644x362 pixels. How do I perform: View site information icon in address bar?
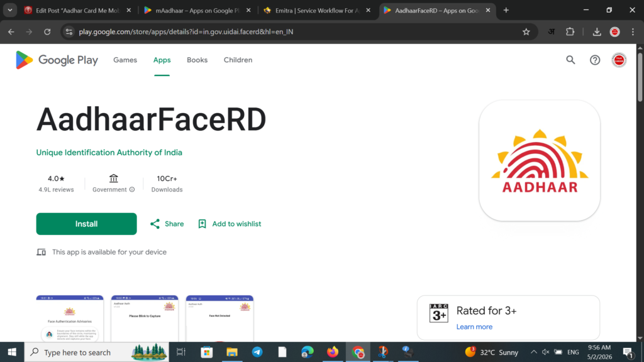click(69, 31)
